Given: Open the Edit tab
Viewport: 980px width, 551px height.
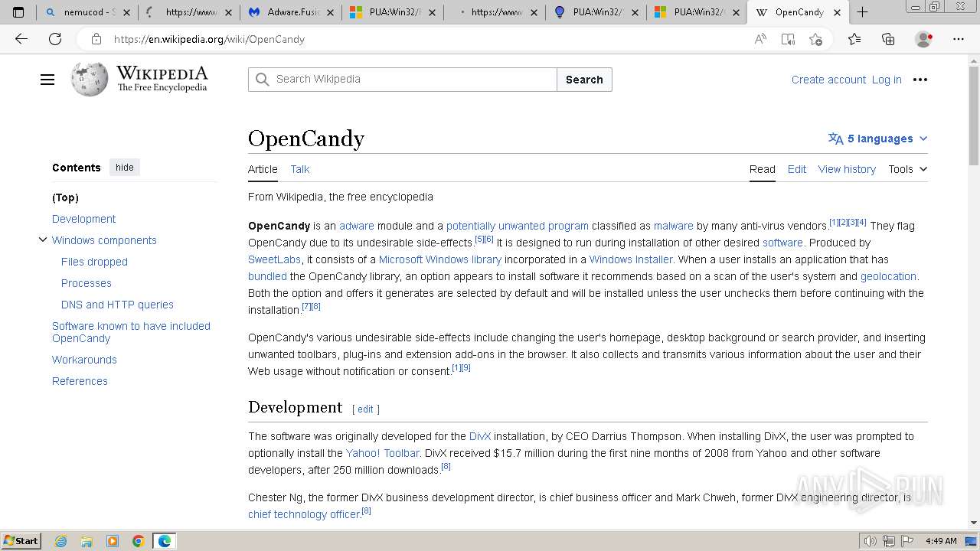Looking at the screenshot, I should [797, 169].
